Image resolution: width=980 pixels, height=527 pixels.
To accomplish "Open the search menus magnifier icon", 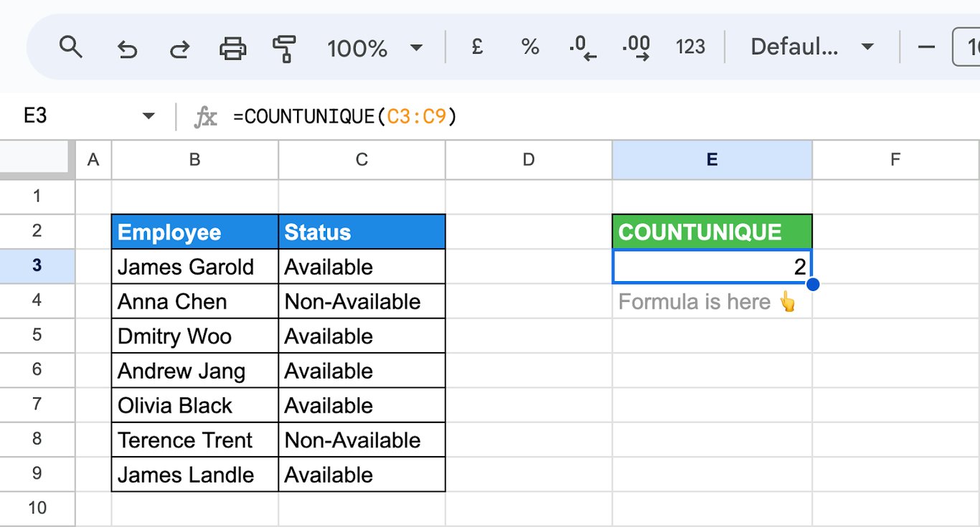I will (70, 48).
